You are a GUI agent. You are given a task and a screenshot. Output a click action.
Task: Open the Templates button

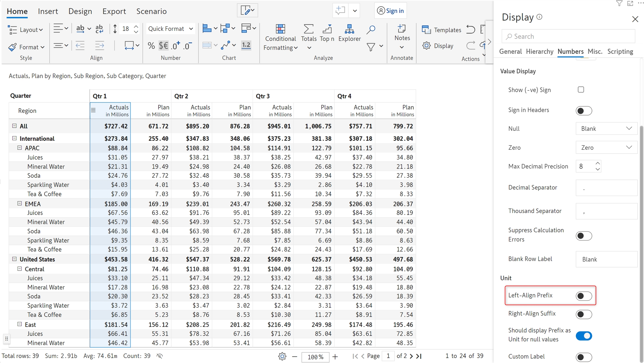click(x=441, y=30)
